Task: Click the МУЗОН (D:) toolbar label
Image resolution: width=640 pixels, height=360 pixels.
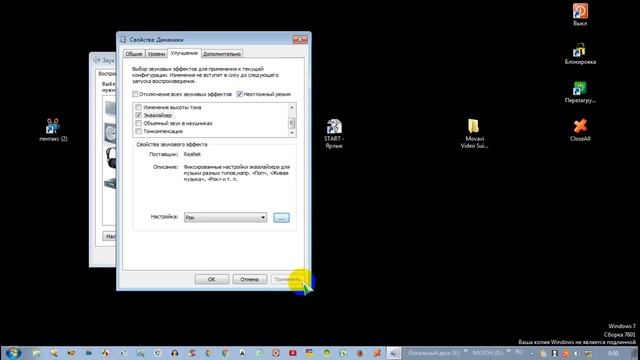Action: tap(488, 353)
